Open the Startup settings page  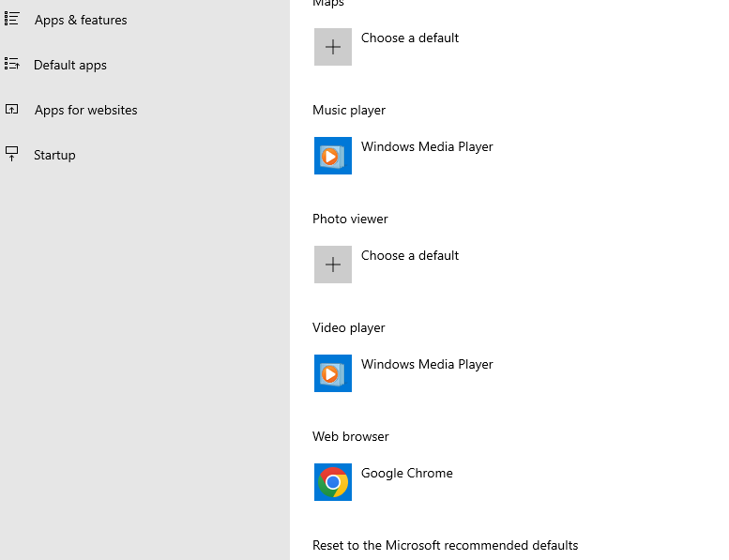pos(54,155)
